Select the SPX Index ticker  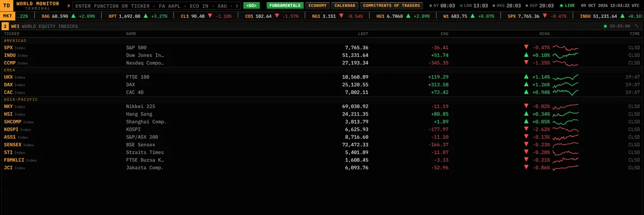point(14,47)
